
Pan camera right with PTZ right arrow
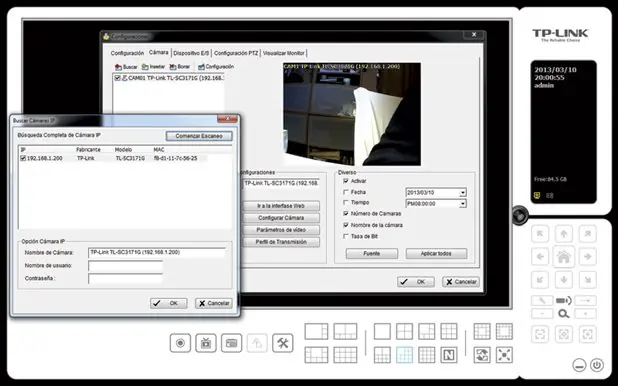[587, 257]
